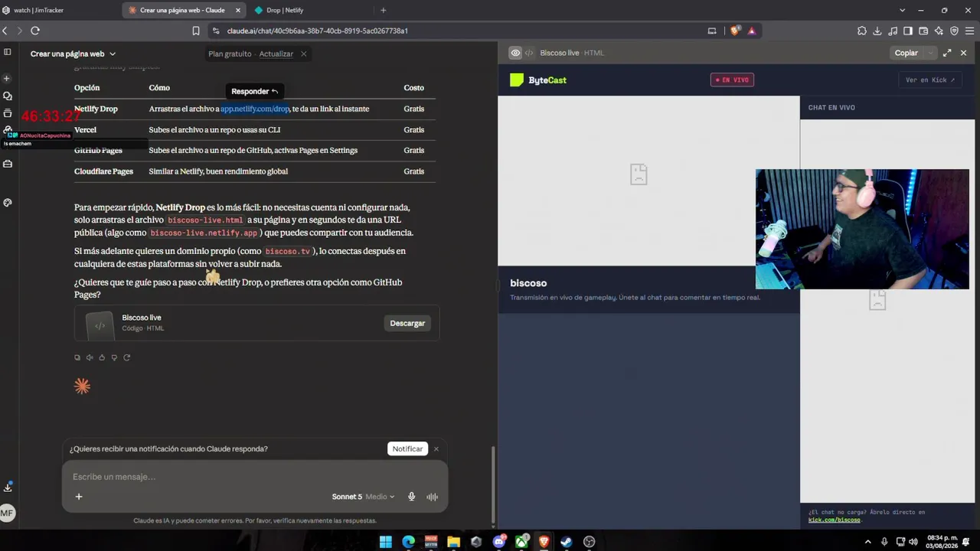Click the Actualizar plan link
980x551 pixels.
point(276,54)
